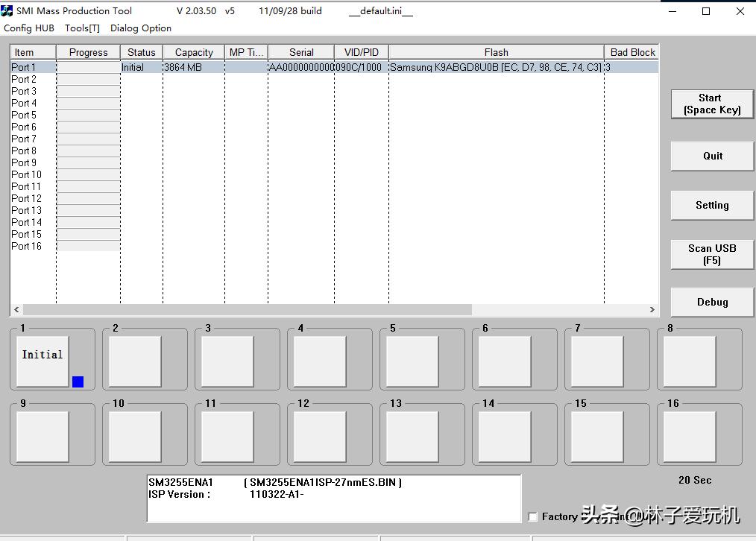Click the Port 1 progress bar
Viewport: 756px width, 541px height.
click(88, 67)
